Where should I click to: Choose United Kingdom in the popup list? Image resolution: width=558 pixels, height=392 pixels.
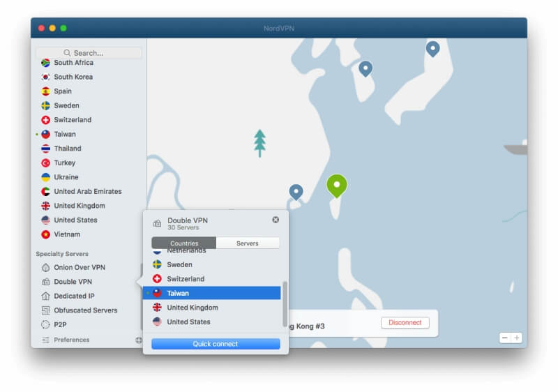pyautogui.click(x=192, y=308)
